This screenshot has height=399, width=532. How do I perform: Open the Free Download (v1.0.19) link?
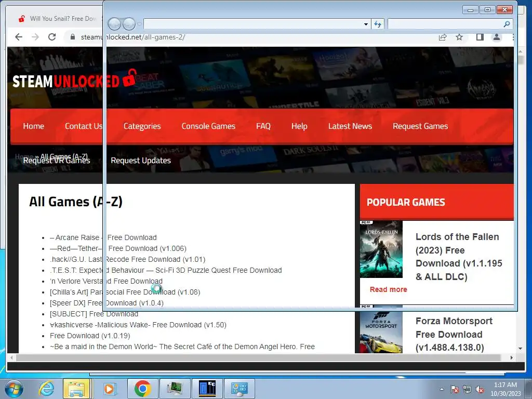pos(90,336)
